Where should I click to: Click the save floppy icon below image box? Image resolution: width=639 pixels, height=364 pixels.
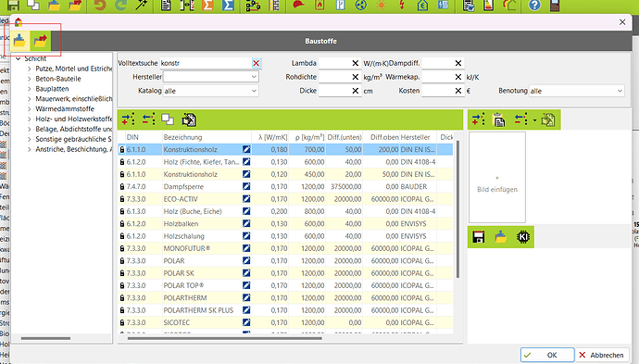click(x=479, y=237)
